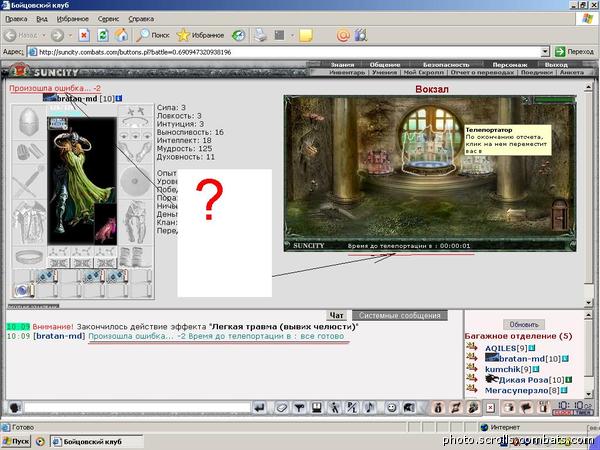
Task: Open the smiley emoticons icon
Action: point(391,408)
